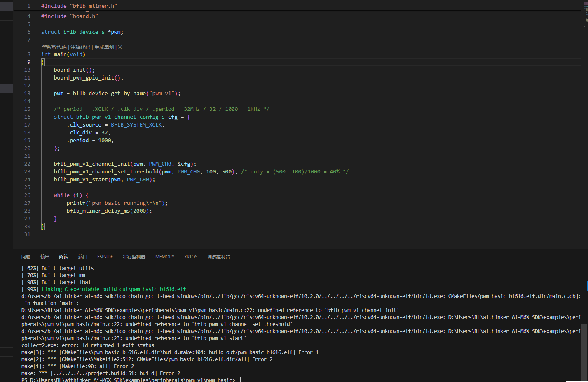
Task: Click the main.c:22 undefined reference error path
Action: coord(210,310)
